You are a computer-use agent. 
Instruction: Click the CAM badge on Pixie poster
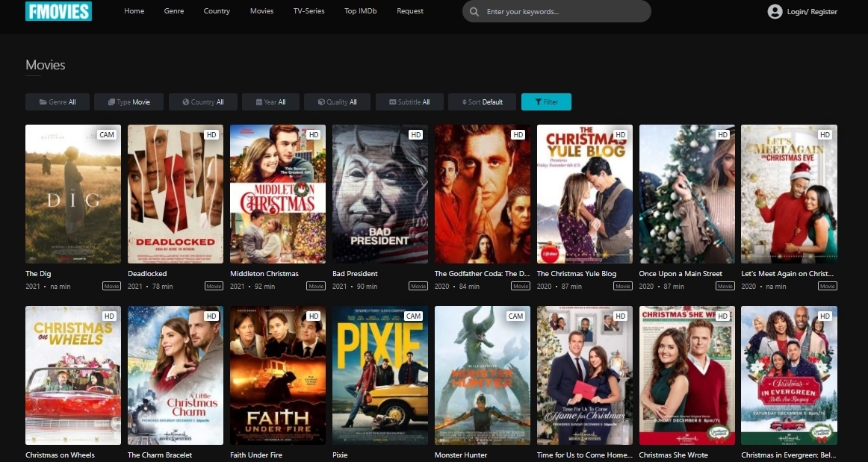(414, 316)
